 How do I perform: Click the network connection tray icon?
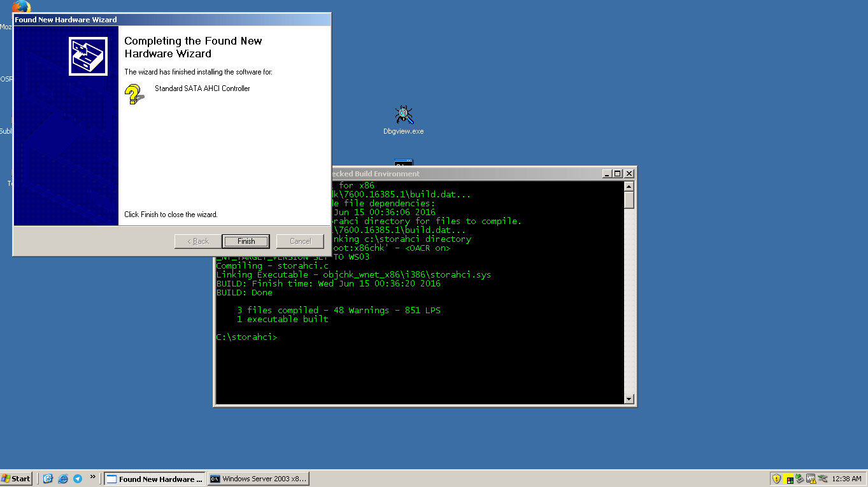tap(822, 479)
